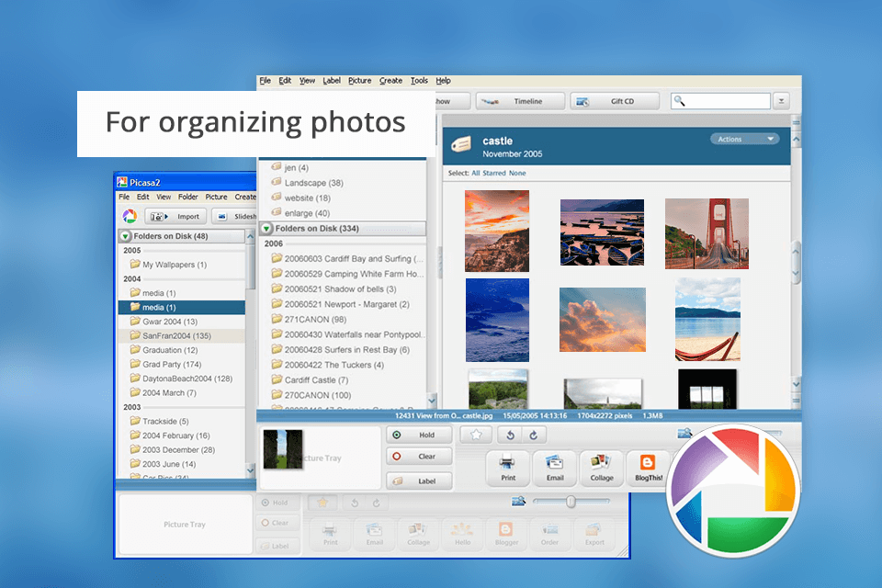The image size is (882, 588).
Task: Click the All selection link
Action: pos(475,173)
